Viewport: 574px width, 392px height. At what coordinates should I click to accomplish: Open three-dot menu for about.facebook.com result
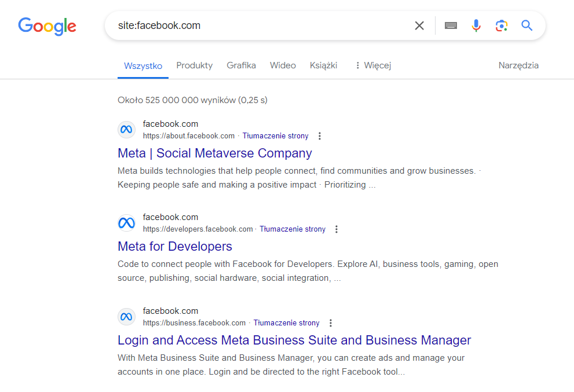[320, 136]
